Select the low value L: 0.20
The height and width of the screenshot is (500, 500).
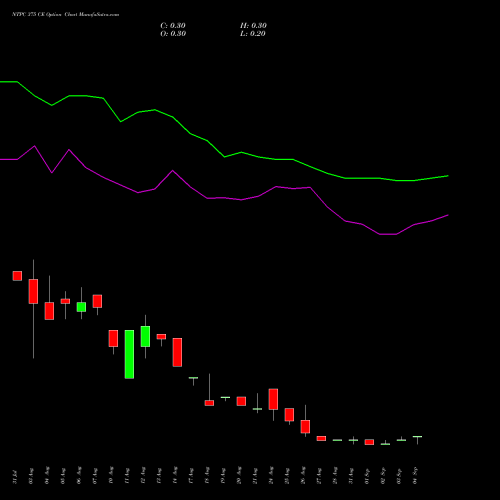click(253, 34)
